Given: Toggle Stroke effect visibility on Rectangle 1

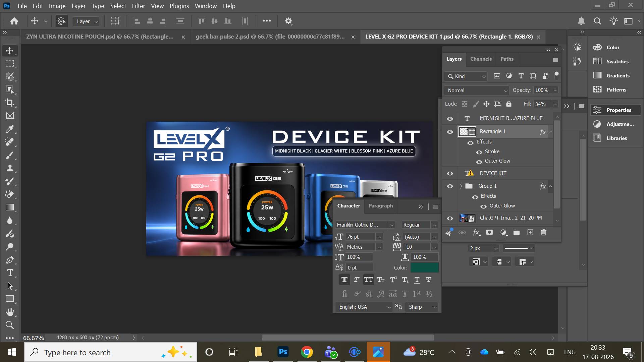Looking at the screenshot, I should coord(479,152).
